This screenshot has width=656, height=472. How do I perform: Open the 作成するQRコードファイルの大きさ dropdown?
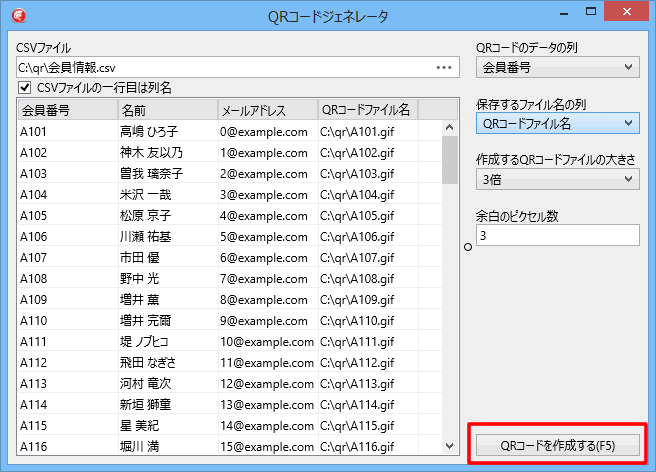pos(557,179)
